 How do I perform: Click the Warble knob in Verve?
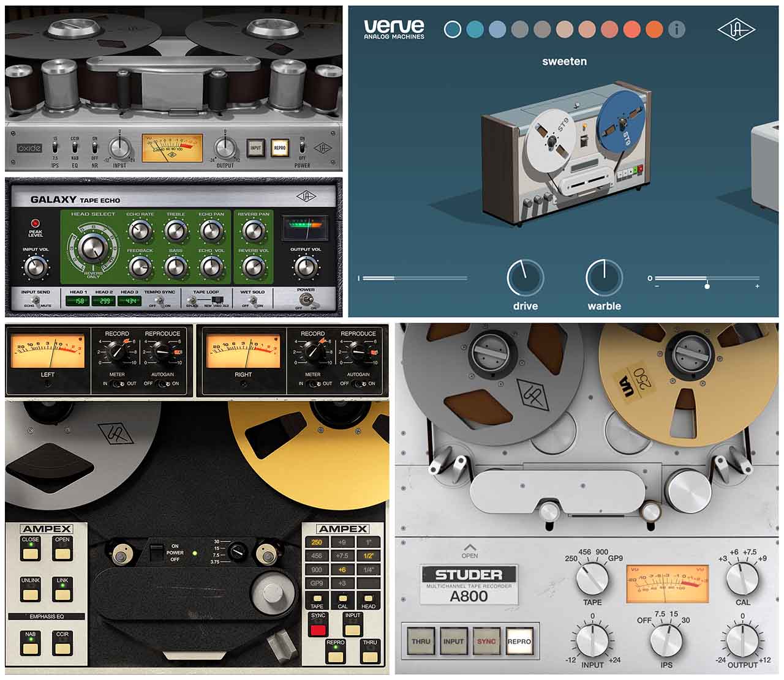604,278
